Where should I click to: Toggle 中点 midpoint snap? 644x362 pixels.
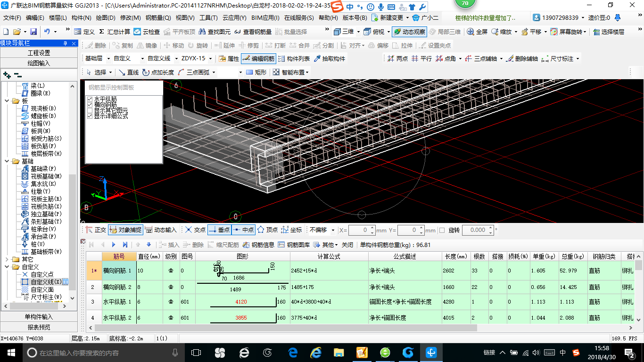243,230
